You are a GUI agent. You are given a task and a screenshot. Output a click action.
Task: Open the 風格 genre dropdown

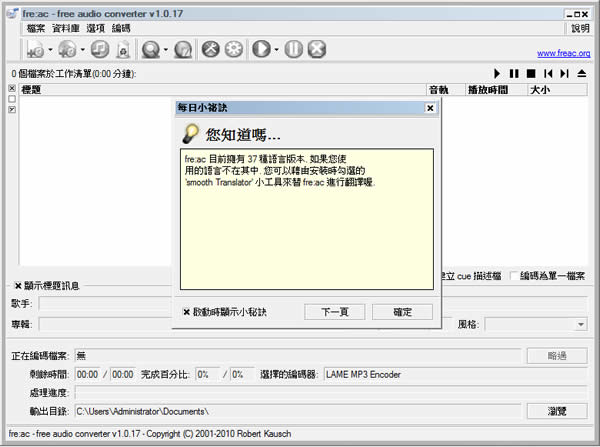coord(580,325)
